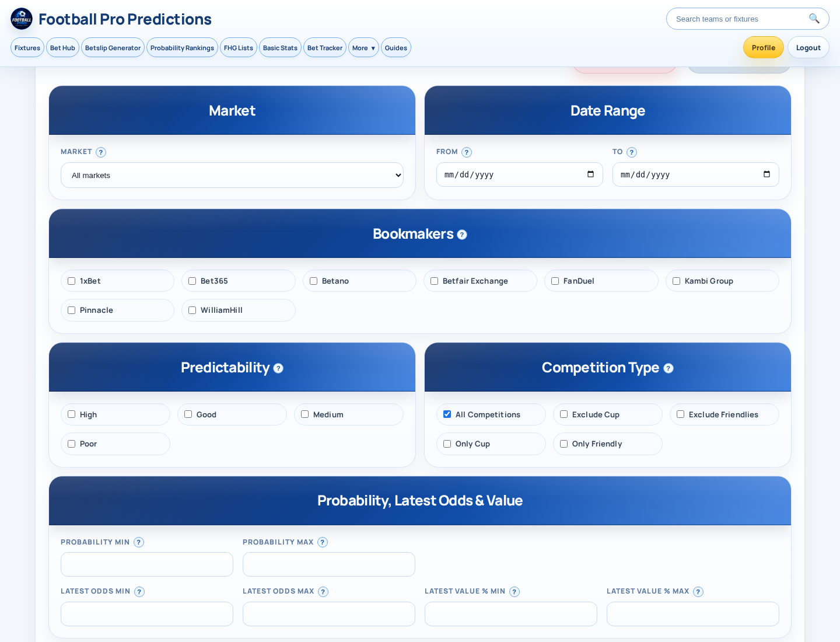Open the Bookmakers help icon

(x=462, y=235)
